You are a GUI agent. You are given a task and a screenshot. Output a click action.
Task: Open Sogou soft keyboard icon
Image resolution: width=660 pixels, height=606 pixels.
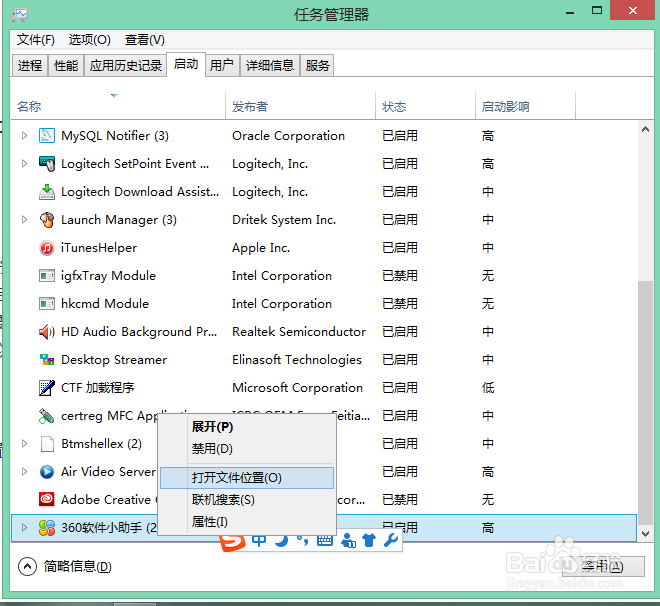coord(325,540)
